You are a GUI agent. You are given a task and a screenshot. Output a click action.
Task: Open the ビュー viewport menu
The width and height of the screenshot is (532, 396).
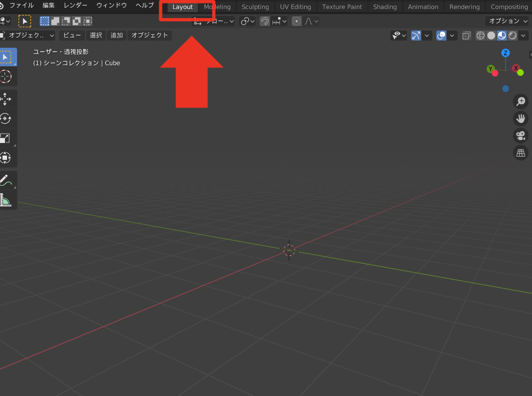click(72, 35)
